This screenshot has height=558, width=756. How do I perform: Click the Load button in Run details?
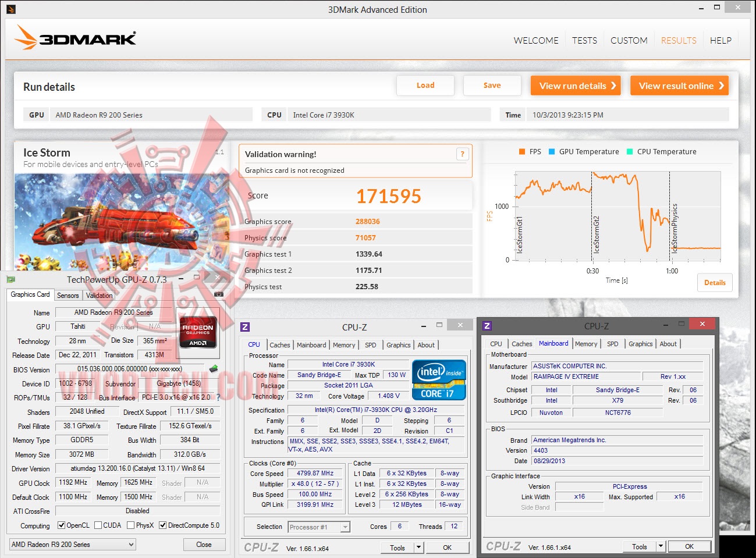point(425,86)
